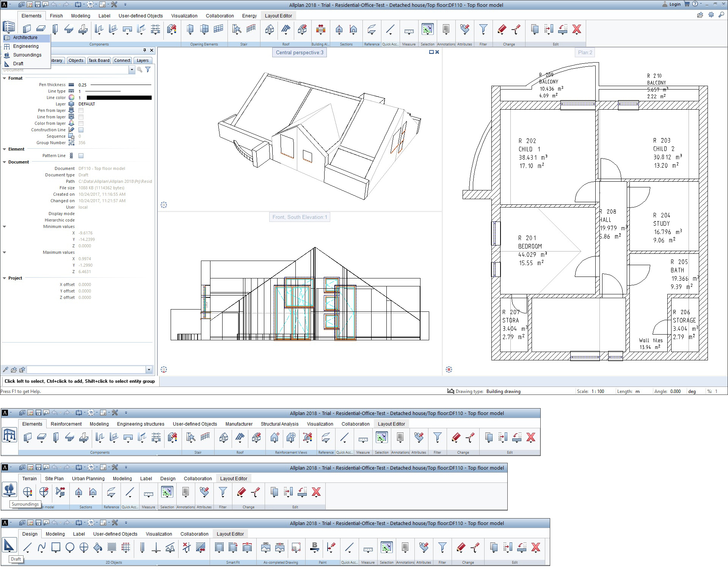Collapse the Minimum values group
This screenshot has width=728, height=569.
[x=5, y=226]
